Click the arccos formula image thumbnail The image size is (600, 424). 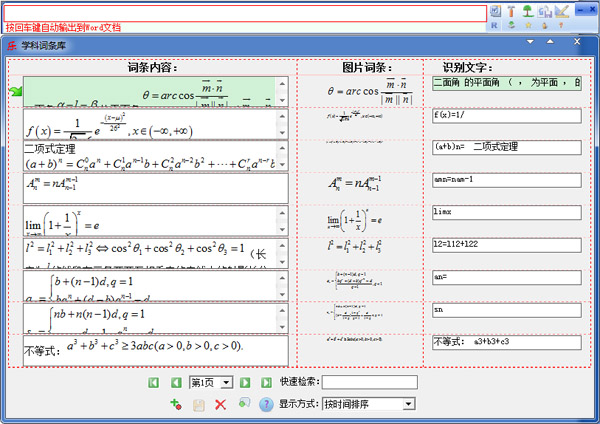(x=370, y=91)
